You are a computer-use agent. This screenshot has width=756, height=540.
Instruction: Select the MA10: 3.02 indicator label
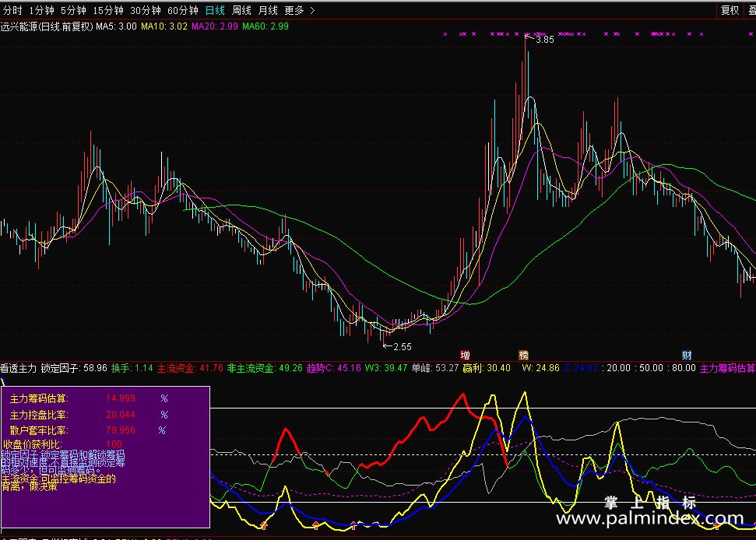coord(164,26)
